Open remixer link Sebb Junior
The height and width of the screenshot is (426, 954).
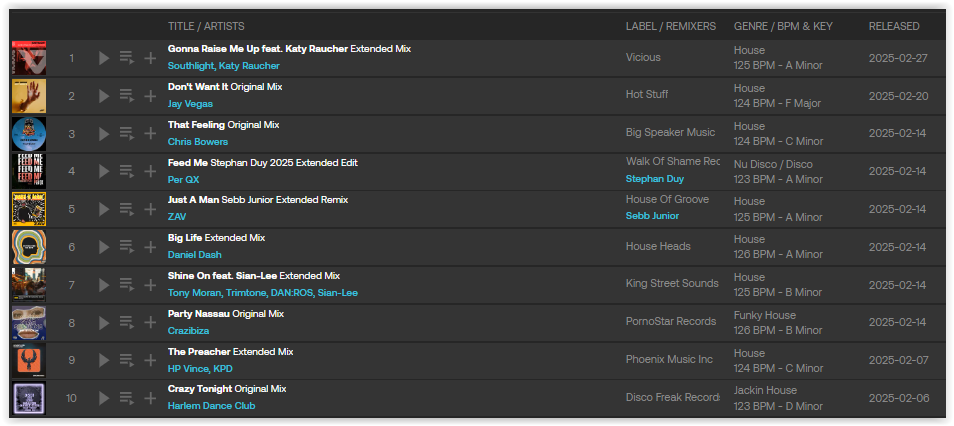click(652, 215)
